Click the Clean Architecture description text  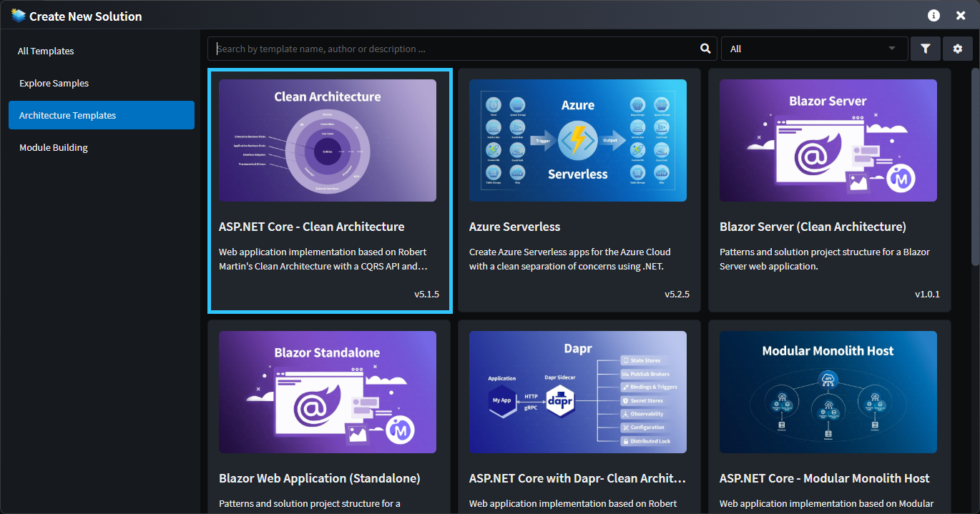point(323,259)
